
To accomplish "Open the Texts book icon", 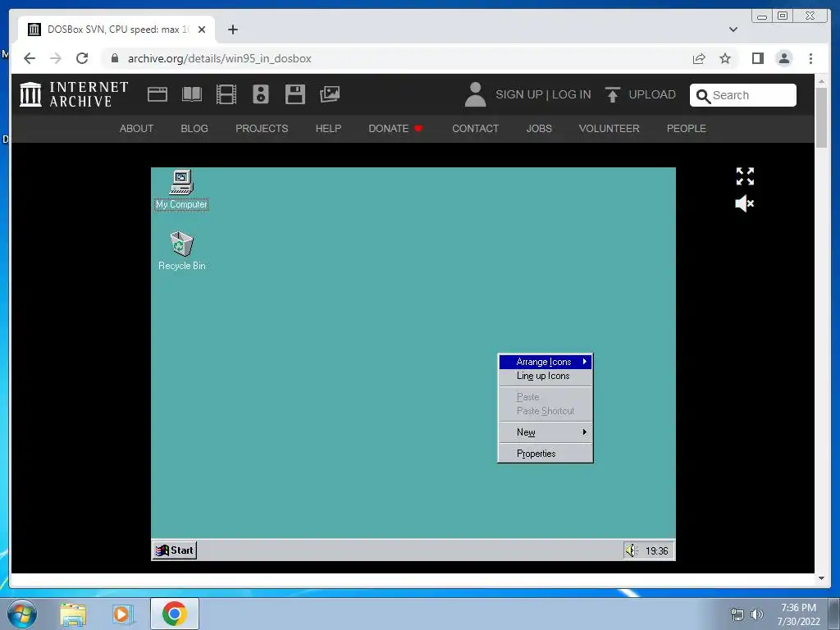I will pos(192,94).
